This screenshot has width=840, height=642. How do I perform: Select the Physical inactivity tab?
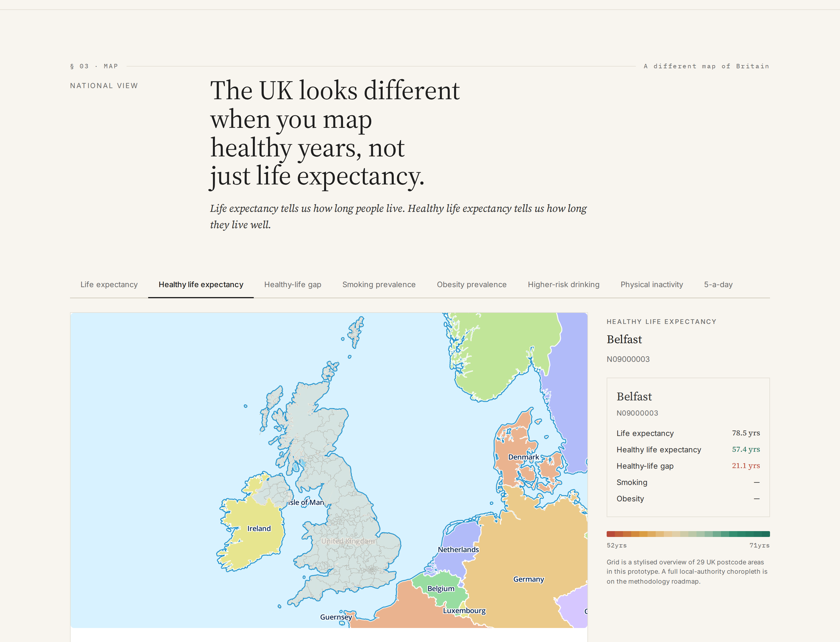pos(651,285)
